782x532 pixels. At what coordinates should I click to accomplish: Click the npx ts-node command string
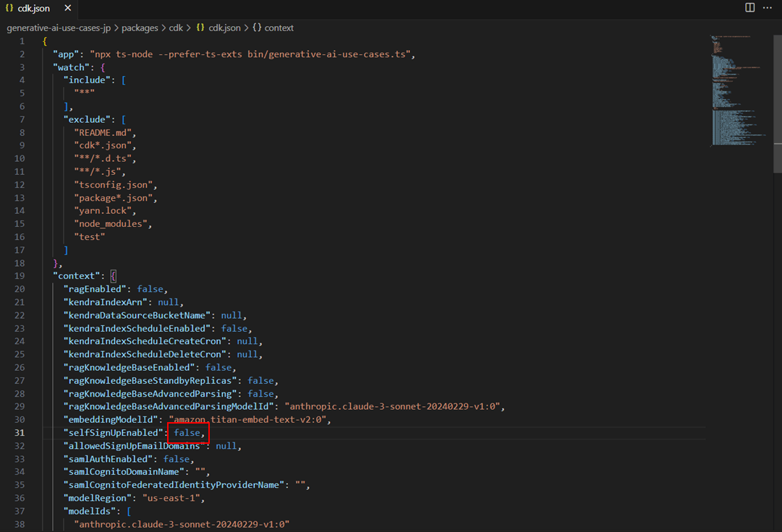[x=250, y=54]
